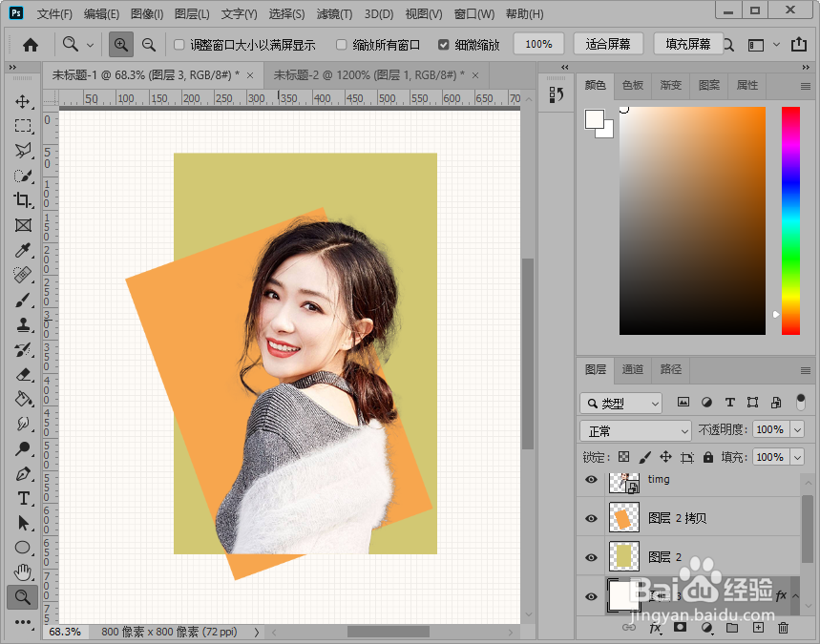The height and width of the screenshot is (644, 820).
Task: Select the Smudge tool
Action: tap(23, 424)
